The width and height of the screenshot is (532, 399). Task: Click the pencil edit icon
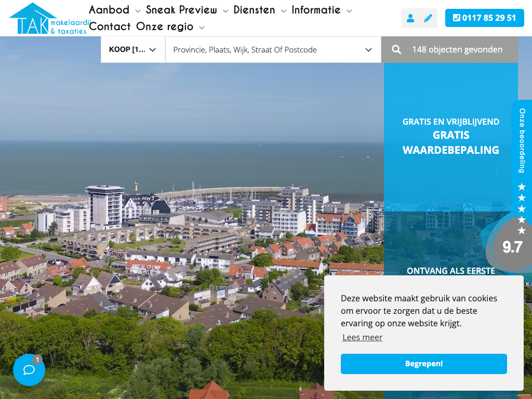(428, 18)
